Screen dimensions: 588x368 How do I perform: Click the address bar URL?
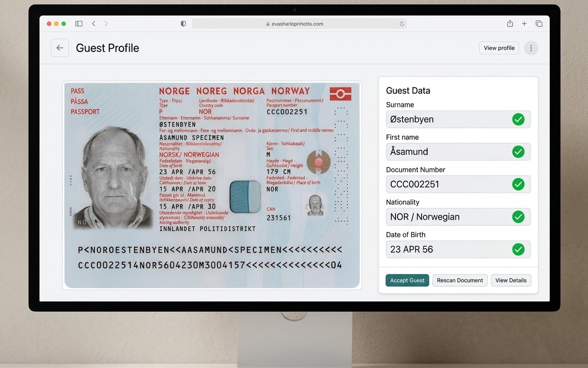click(x=297, y=24)
